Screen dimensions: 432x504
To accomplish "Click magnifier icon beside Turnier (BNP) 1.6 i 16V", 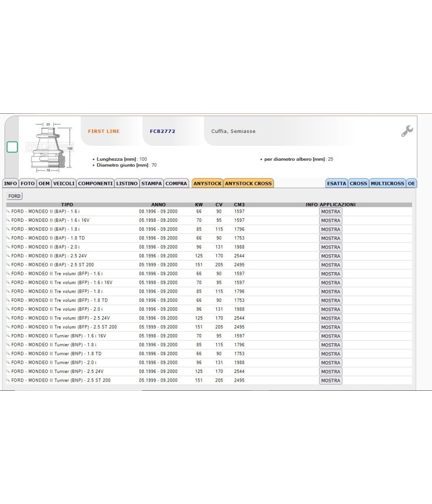I will point(8,336).
